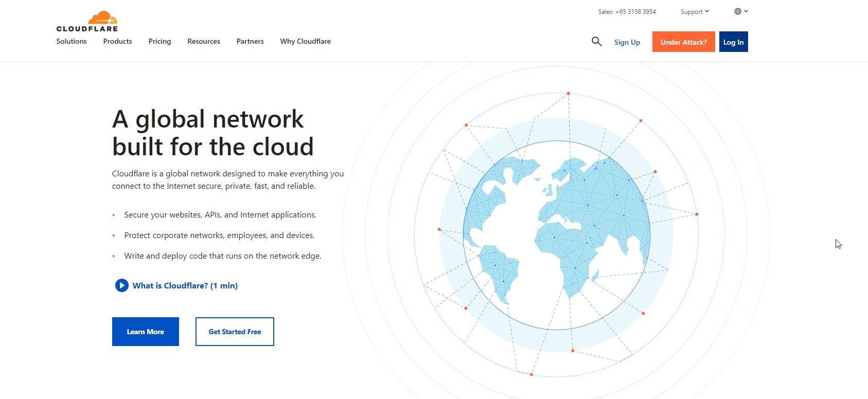868x399 pixels.
Task: Click the Learn More button
Action: [146, 332]
